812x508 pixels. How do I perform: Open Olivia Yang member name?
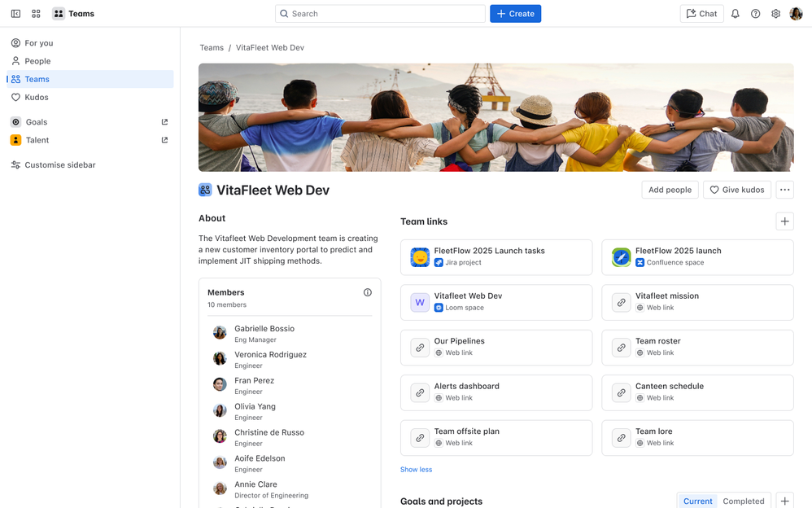(255, 406)
